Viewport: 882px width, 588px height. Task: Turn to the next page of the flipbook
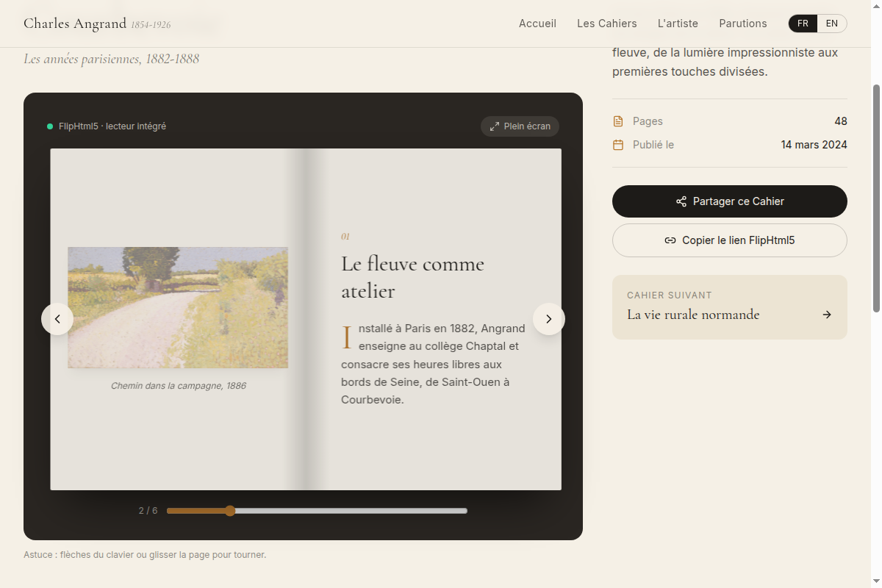click(x=548, y=319)
